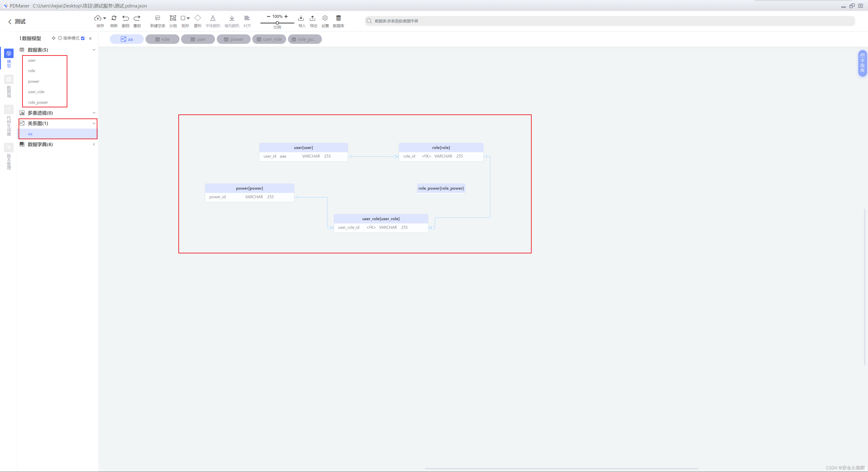Toggle the simple mode checkbox
The image size is (868, 472).
click(x=83, y=38)
